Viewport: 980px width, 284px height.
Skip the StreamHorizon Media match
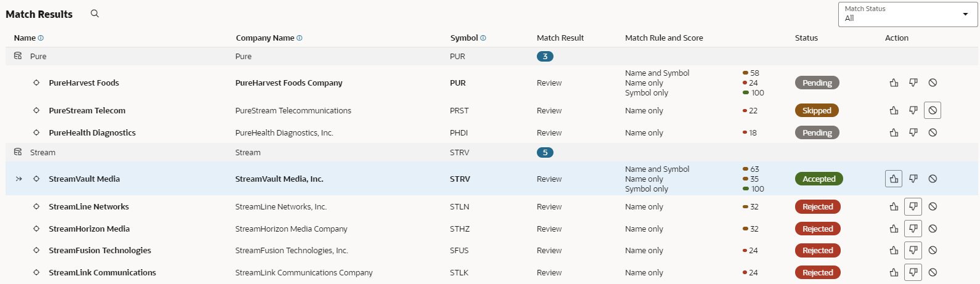tap(933, 229)
